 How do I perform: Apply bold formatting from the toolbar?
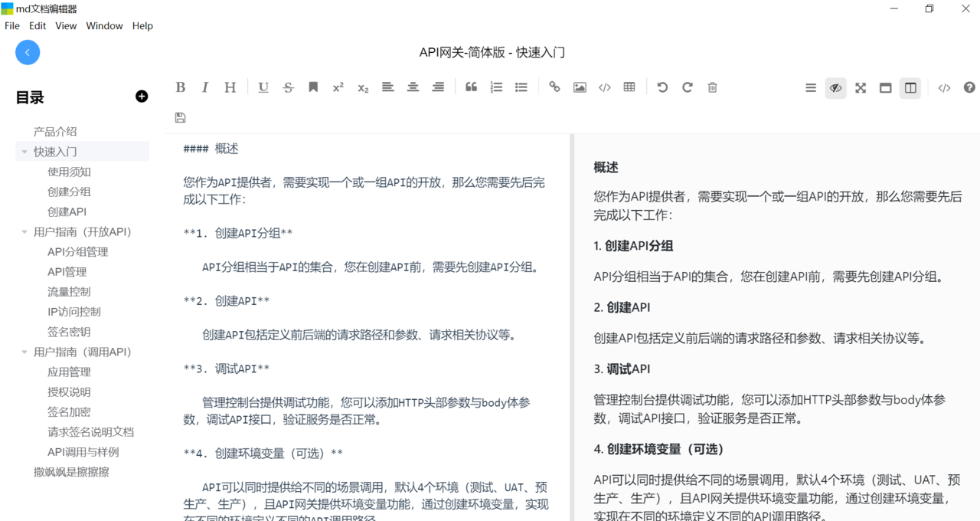[181, 87]
